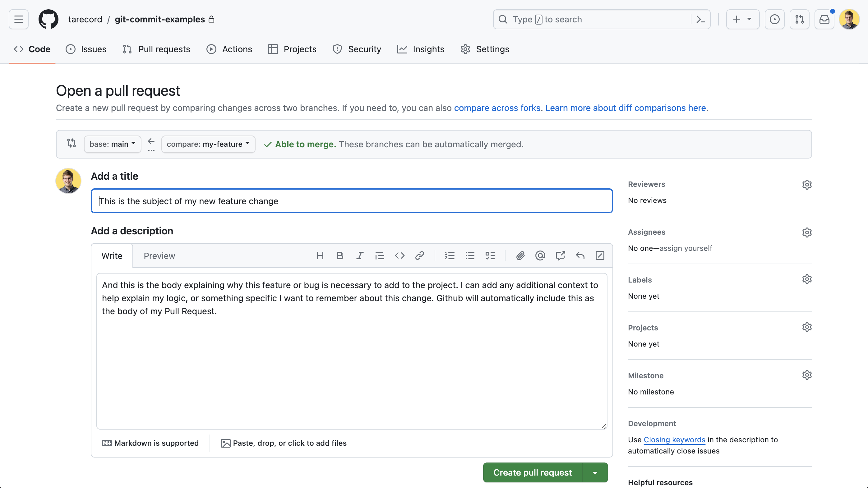Insert code with the code icon
Image resolution: width=868 pixels, height=488 pixels.
pos(399,256)
